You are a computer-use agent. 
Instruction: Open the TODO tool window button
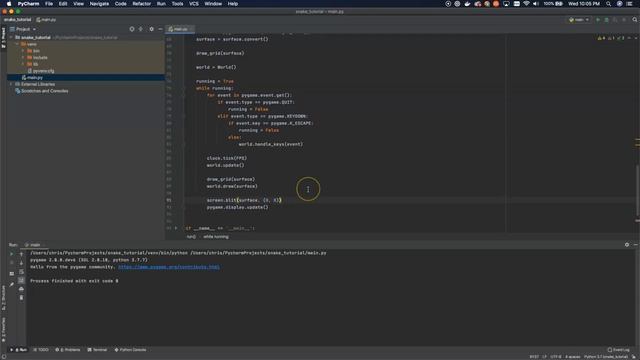point(41,350)
